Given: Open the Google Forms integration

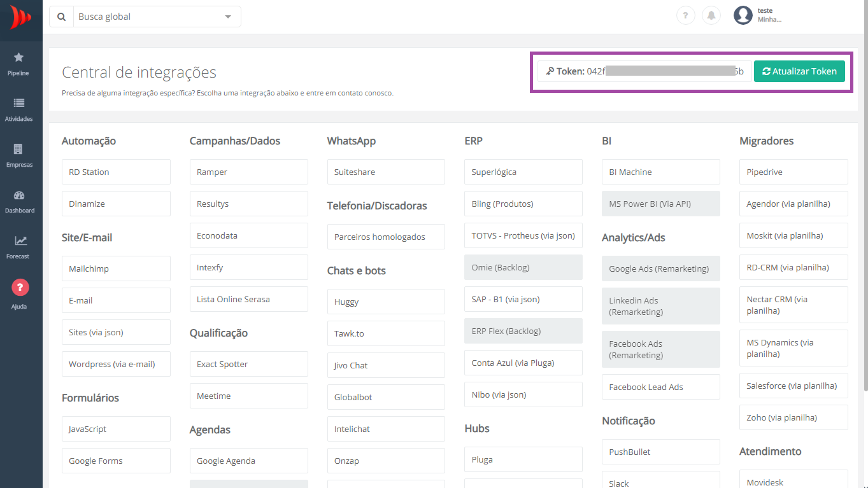Looking at the screenshot, I should 116,461.
